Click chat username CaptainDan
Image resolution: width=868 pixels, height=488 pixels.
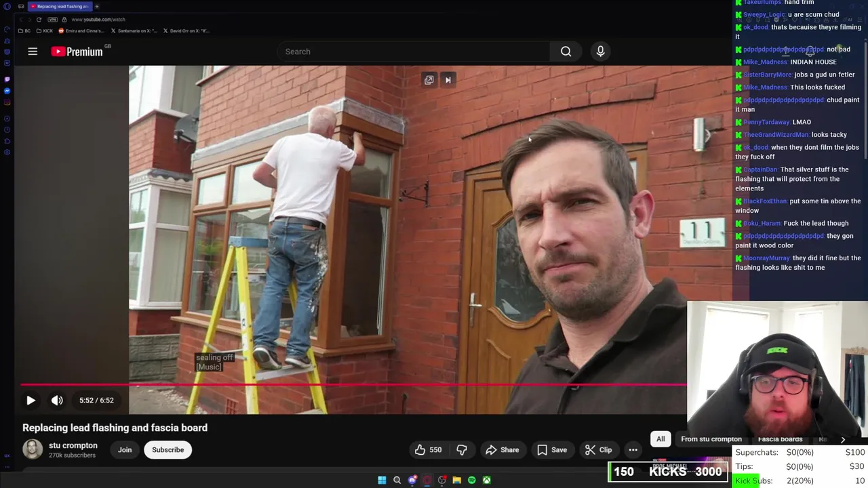click(x=760, y=169)
